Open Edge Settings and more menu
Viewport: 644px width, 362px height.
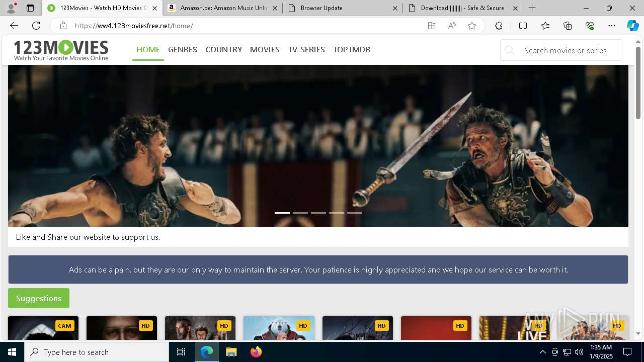[x=612, y=26]
